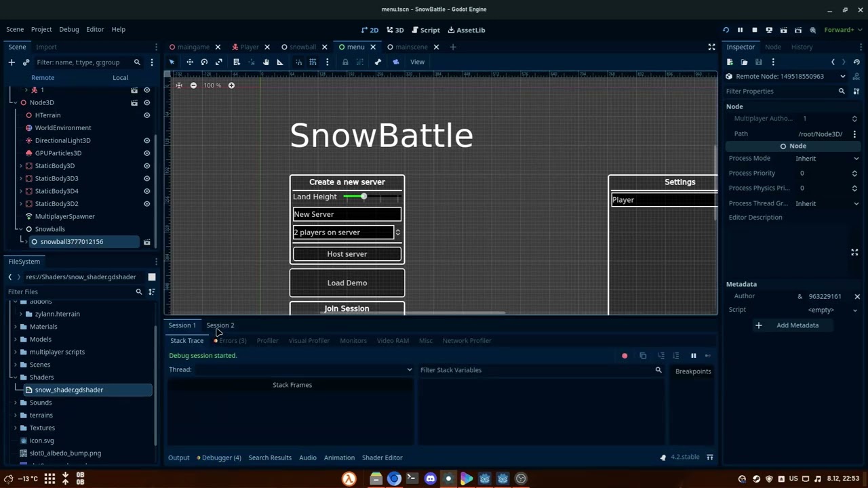Select the Scale tool in the 2D viewport
Image resolution: width=868 pixels, height=488 pixels.
tap(218, 62)
